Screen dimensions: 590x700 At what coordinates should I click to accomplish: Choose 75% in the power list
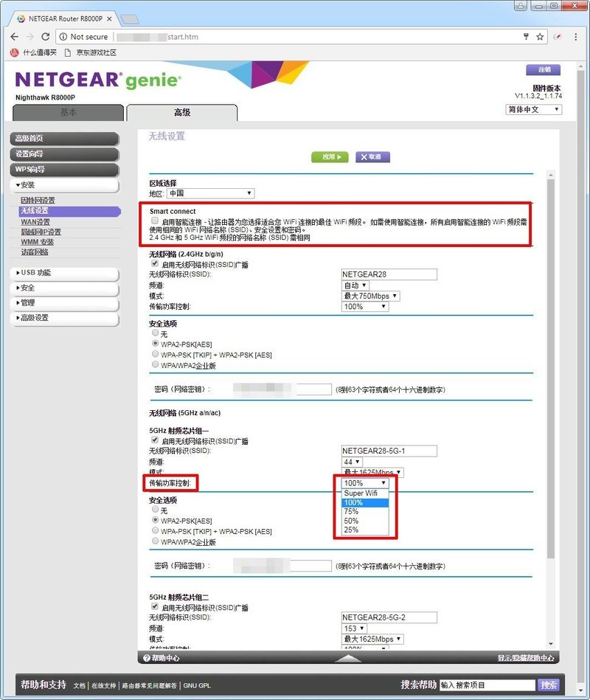(366, 512)
